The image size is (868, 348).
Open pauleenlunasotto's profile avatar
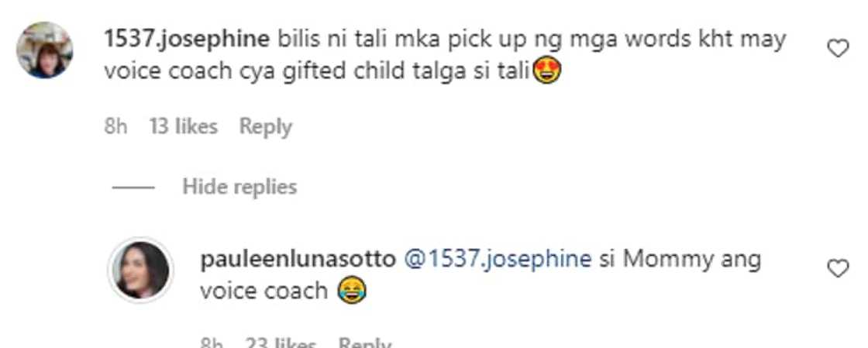click(140, 270)
